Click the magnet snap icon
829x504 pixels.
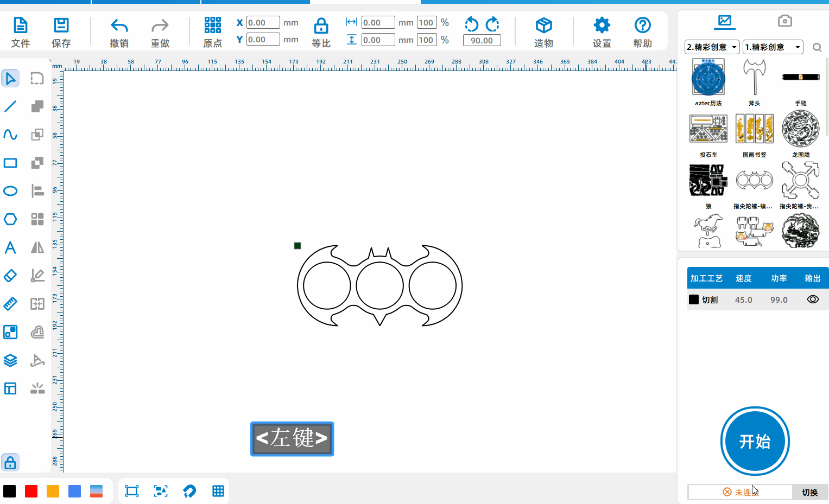tap(189, 492)
